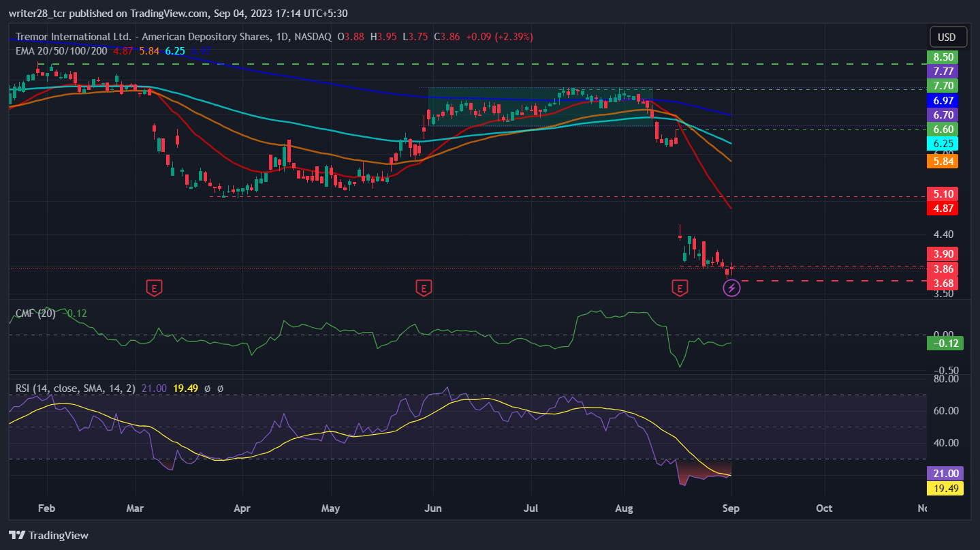Click the -0.12 CMF value label on the axis
This screenshot has height=550, width=980.
pos(945,343)
